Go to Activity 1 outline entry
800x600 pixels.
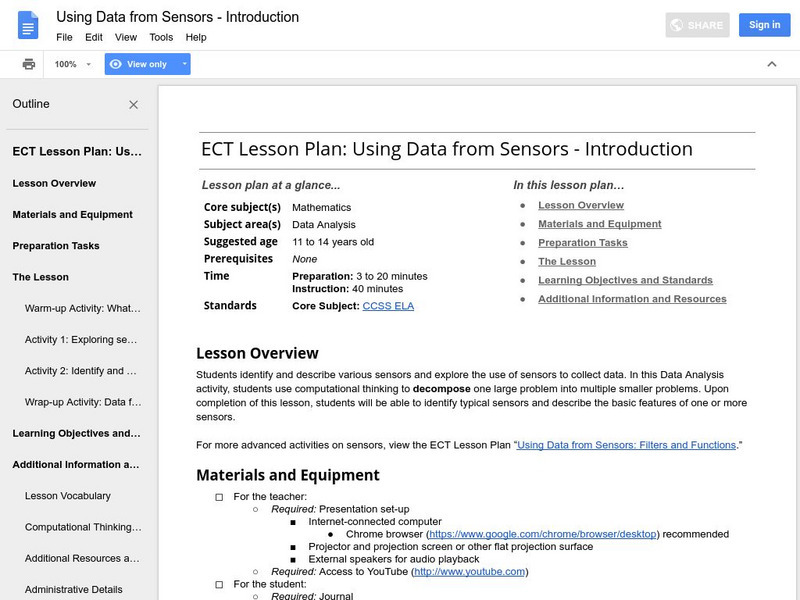(x=81, y=340)
